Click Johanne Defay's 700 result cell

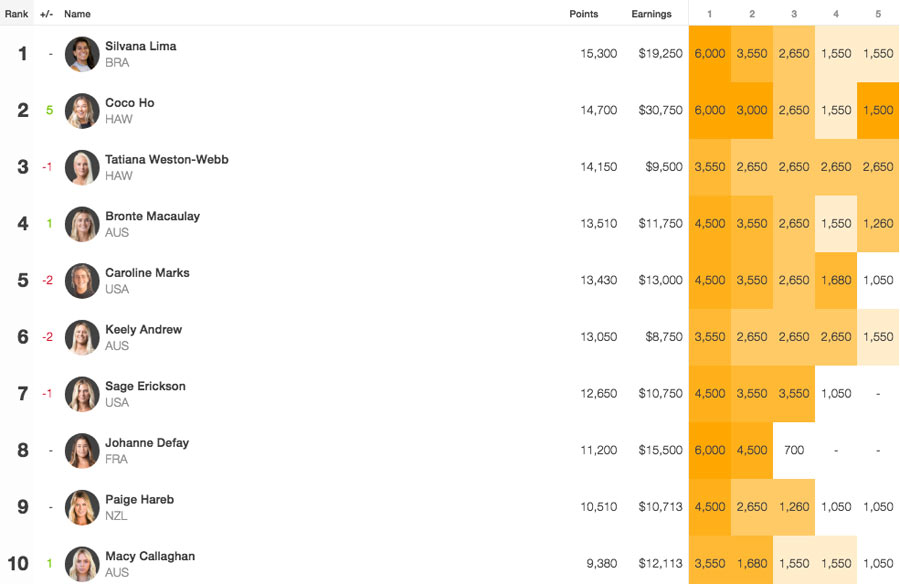pyautogui.click(x=794, y=450)
